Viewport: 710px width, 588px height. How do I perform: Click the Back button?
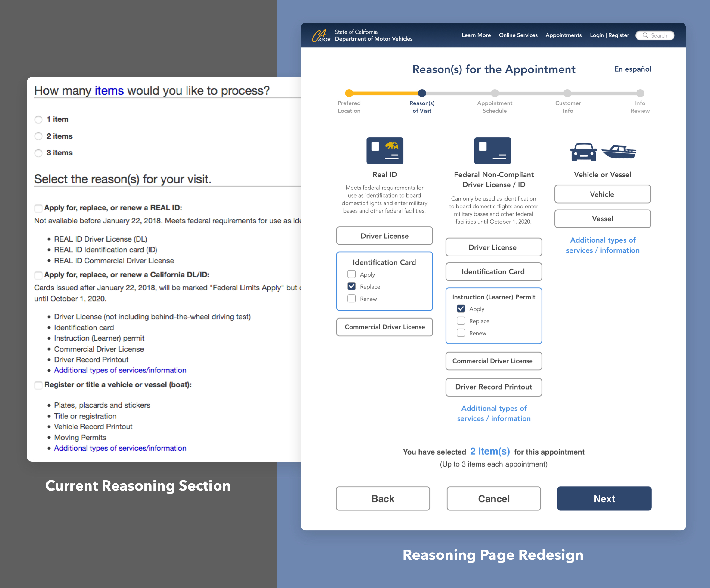tap(383, 498)
